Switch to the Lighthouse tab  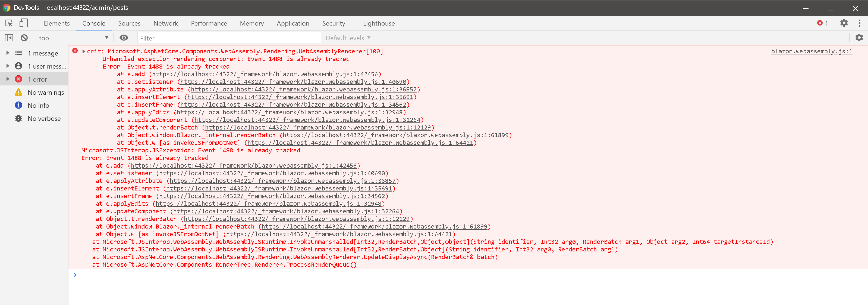[x=379, y=23]
